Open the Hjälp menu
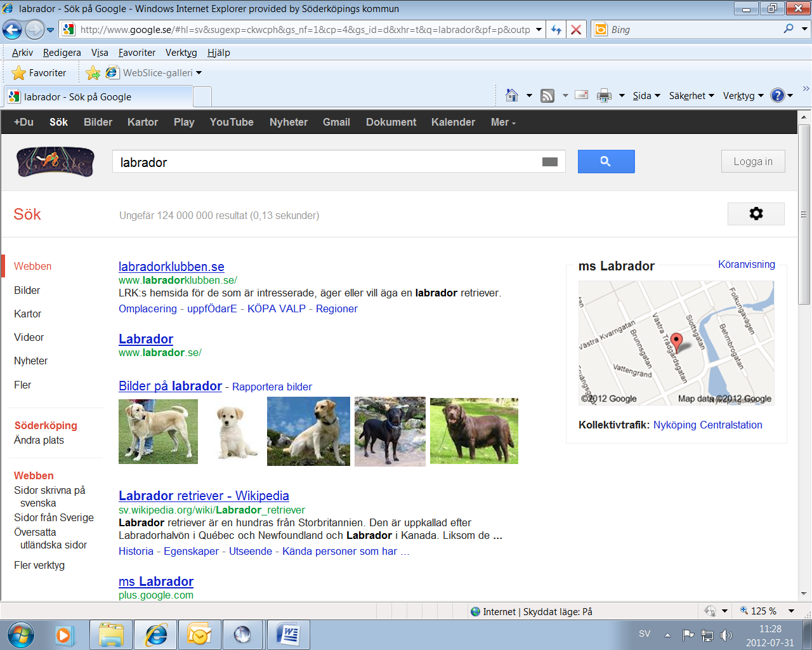Viewport: 812px width, 650px height. [218, 53]
